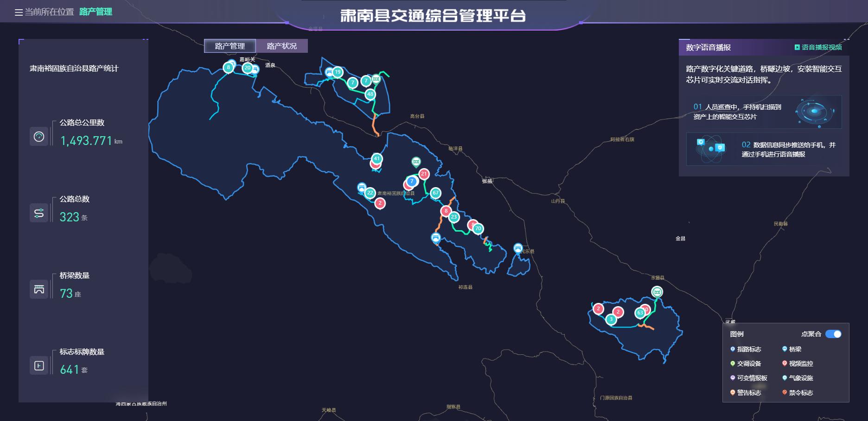Click the 桥梁 legend entry
The image size is (868, 421).
(x=795, y=349)
